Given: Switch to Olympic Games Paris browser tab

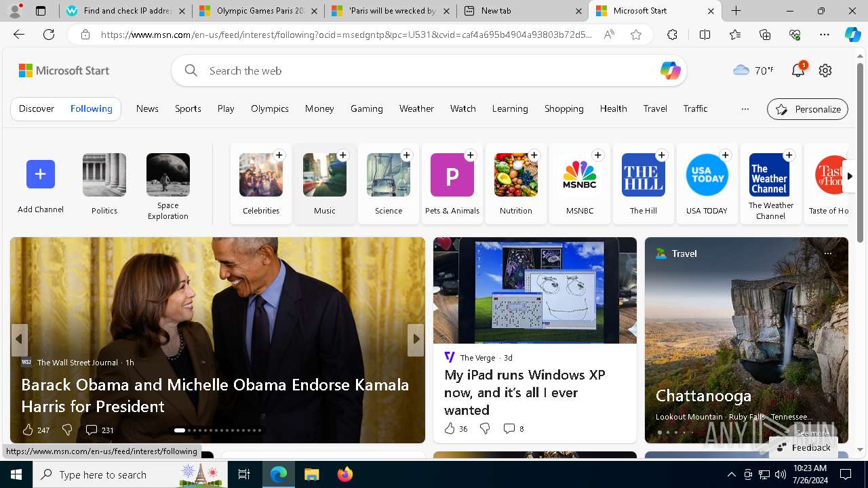Looking at the screenshot, I should tap(258, 11).
